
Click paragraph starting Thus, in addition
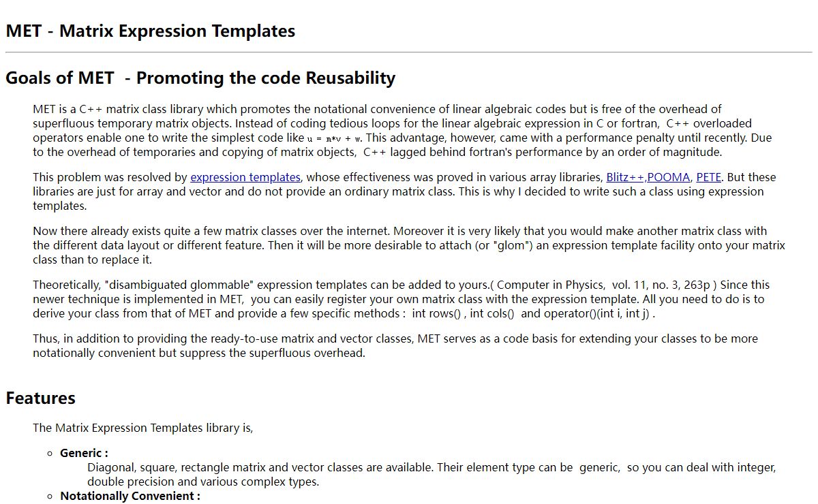[395, 345]
